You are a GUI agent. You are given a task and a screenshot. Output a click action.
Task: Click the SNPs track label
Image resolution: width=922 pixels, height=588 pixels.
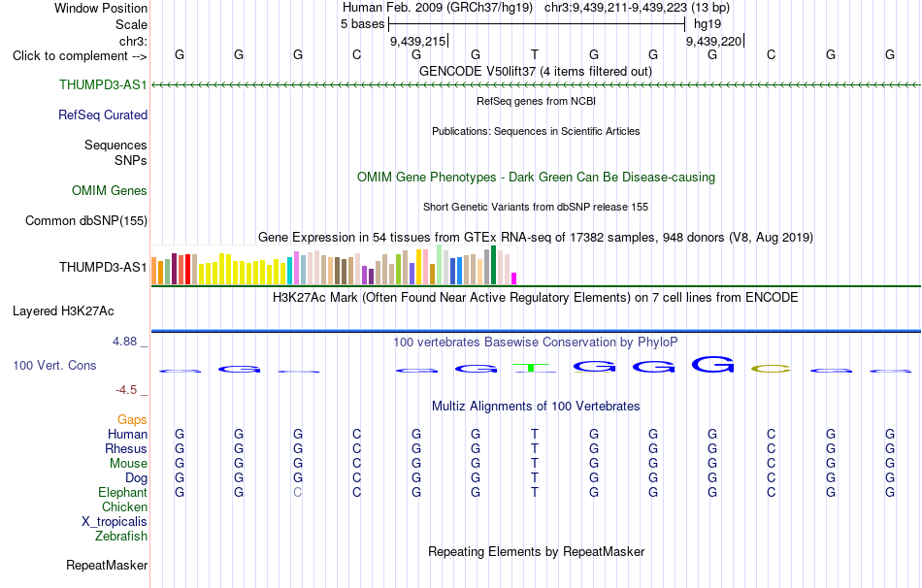[131, 160]
